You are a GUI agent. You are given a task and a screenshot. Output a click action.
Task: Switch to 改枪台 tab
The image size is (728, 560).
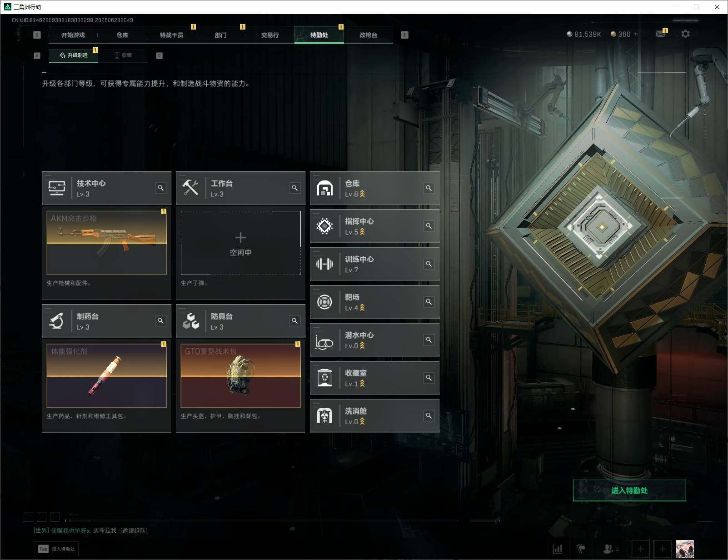click(x=368, y=35)
